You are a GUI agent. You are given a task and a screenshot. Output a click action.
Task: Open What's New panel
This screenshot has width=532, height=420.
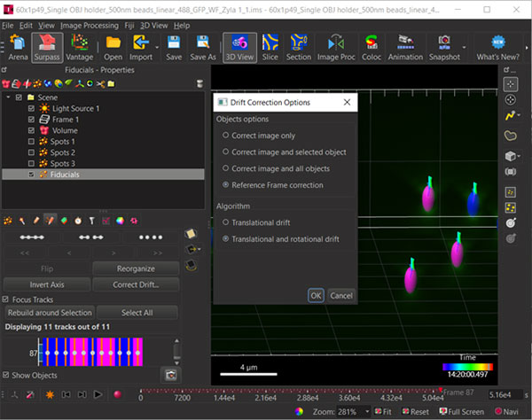(x=497, y=48)
